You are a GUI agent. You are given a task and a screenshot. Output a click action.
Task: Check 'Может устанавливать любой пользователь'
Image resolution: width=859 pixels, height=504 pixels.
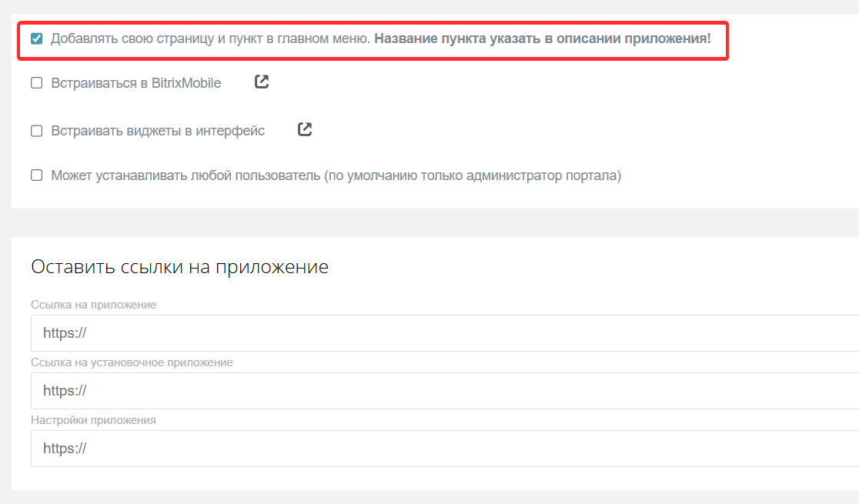pos(36,175)
